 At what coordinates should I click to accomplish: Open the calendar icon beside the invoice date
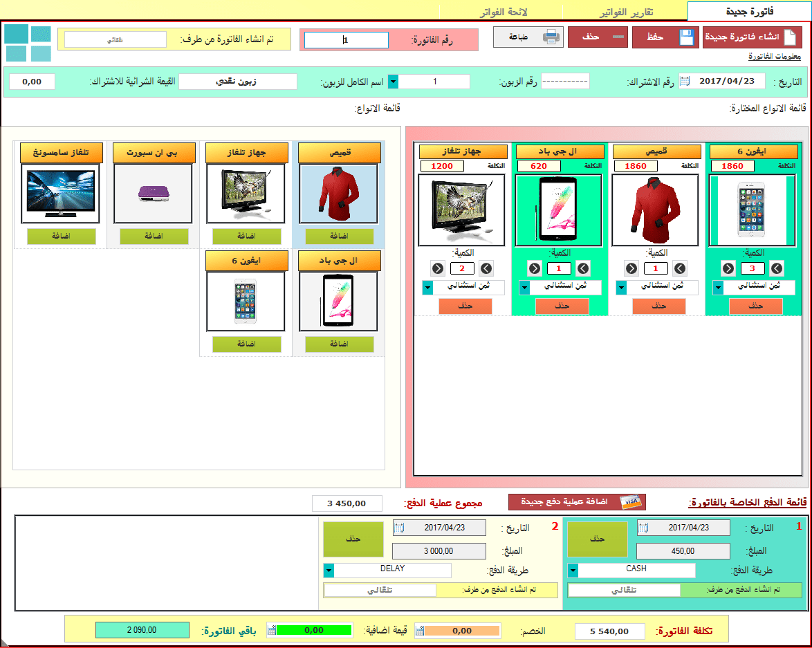click(x=685, y=81)
